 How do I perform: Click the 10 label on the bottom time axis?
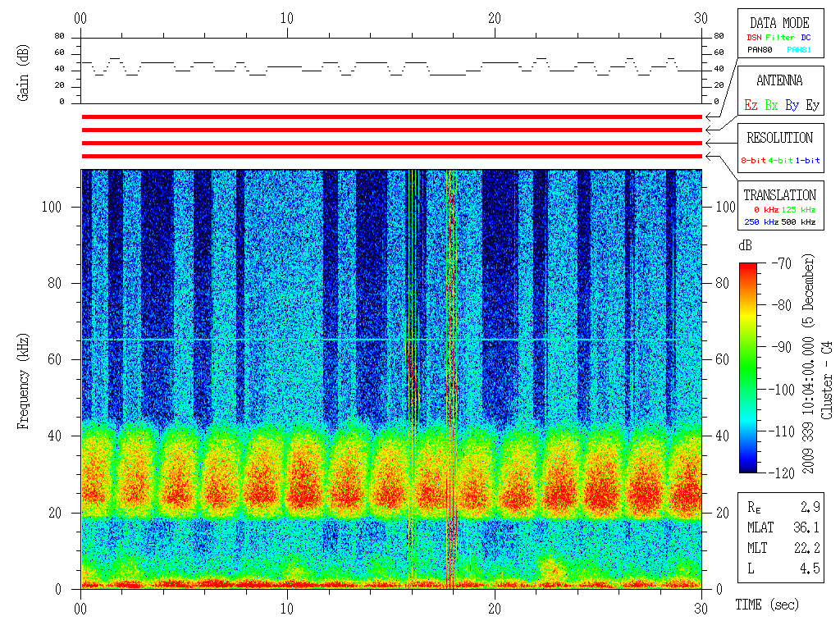click(287, 609)
